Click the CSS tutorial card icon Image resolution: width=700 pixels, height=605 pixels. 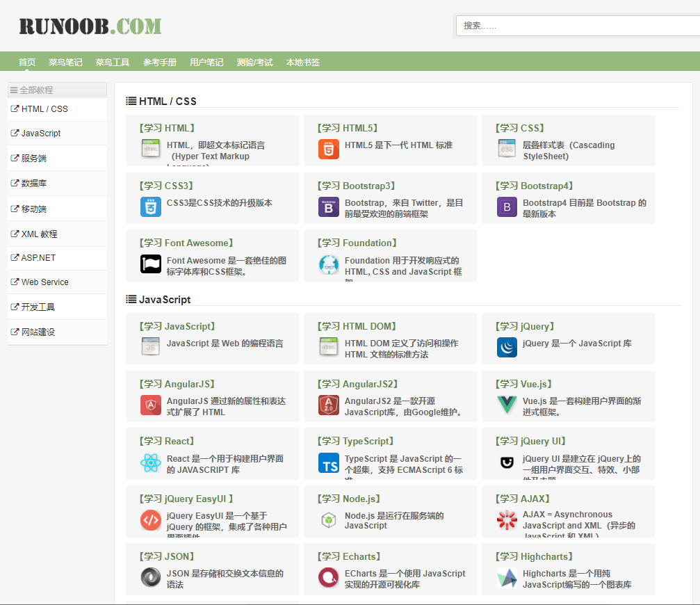pos(507,149)
